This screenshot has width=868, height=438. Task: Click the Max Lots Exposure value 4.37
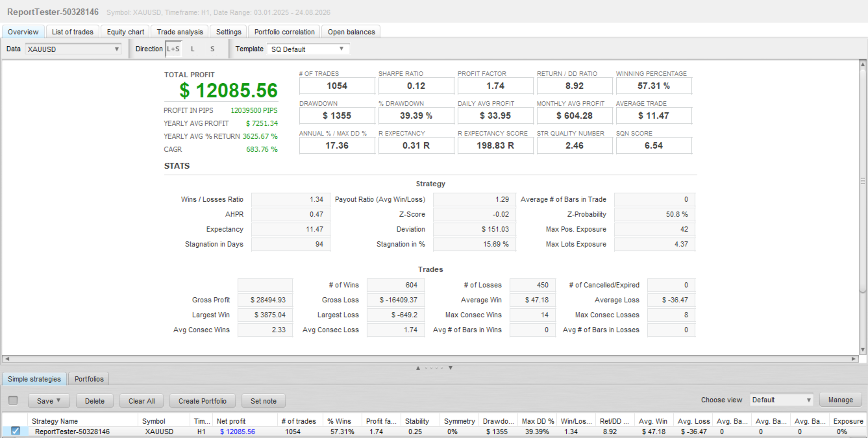(654, 244)
